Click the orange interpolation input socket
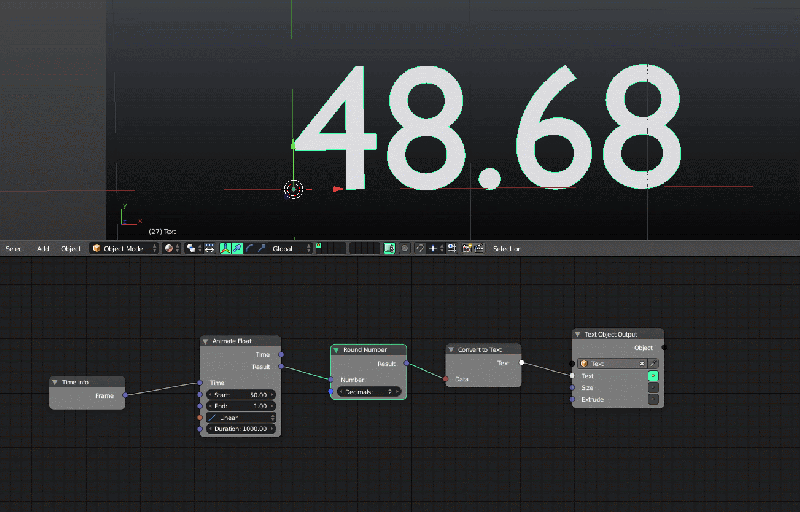This screenshot has height=512, width=800. (200, 418)
